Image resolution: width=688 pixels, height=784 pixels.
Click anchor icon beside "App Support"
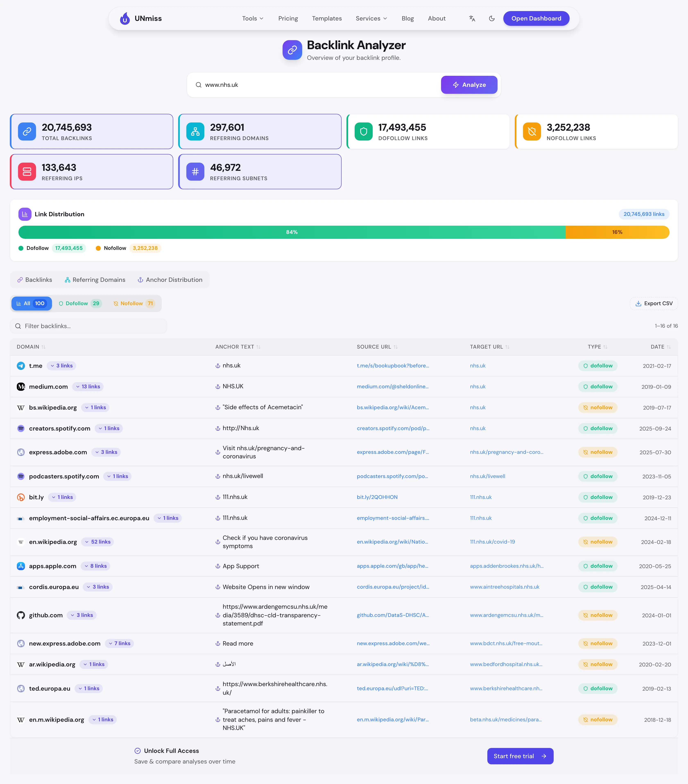pos(218,566)
